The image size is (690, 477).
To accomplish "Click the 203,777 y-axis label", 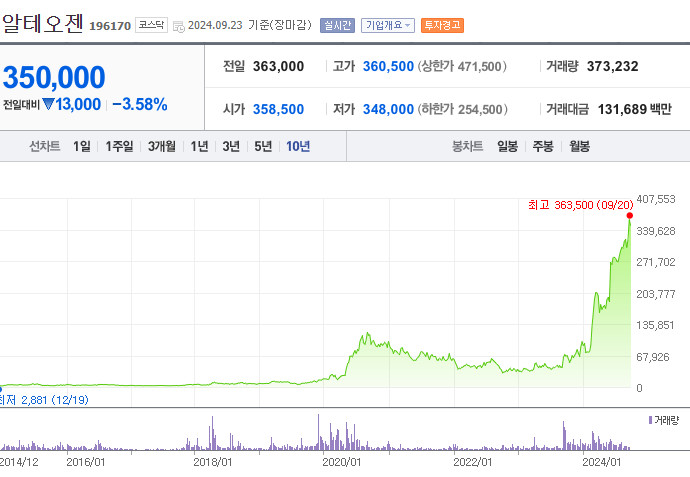I will [656, 294].
